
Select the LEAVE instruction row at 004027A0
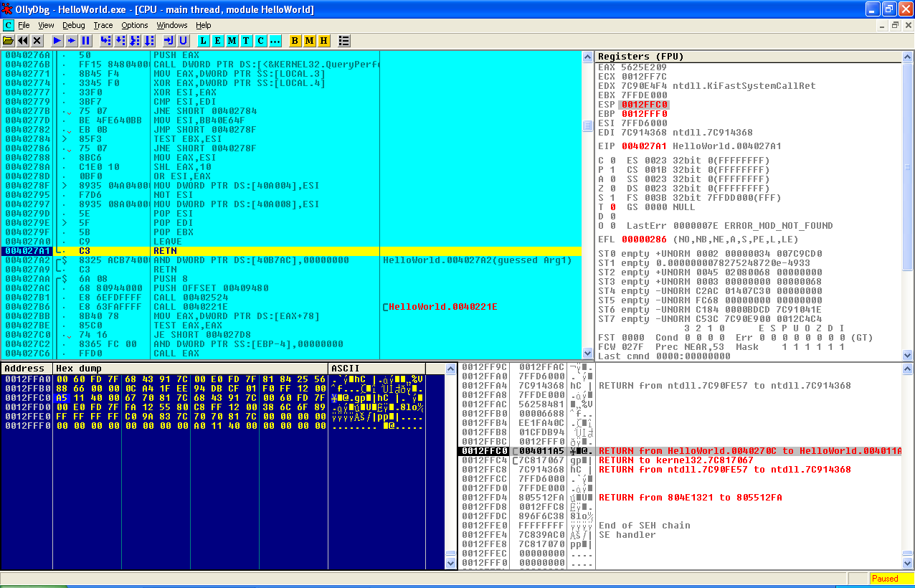click(290, 242)
